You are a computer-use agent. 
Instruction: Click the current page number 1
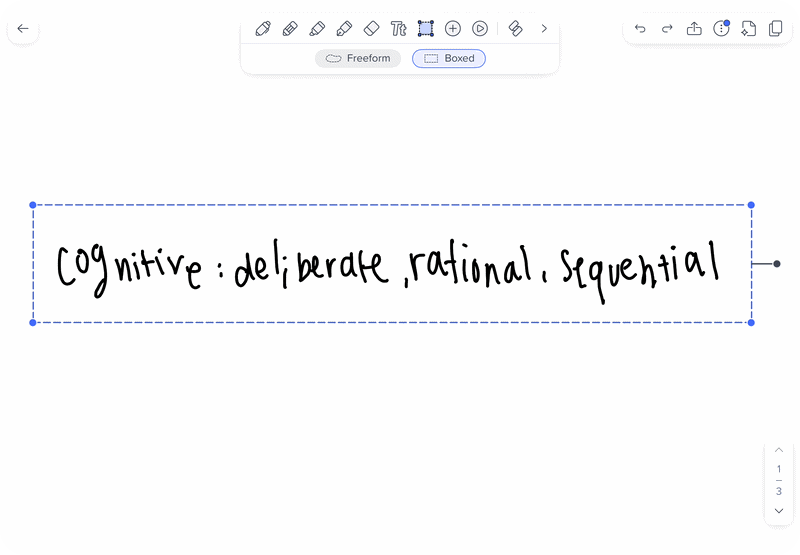pos(779,469)
